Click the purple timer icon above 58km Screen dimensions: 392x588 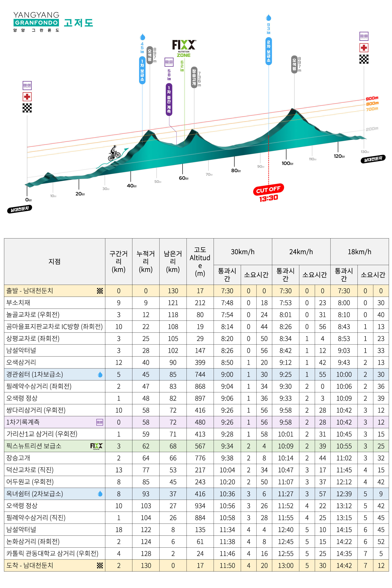pos(169,62)
